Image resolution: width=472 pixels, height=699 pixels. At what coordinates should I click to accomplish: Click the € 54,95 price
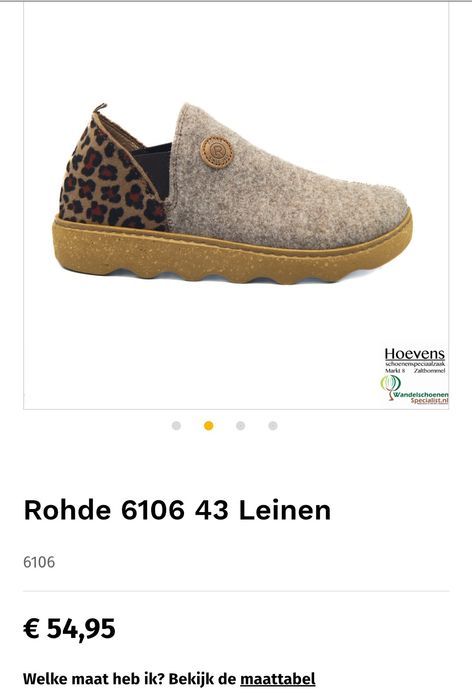coord(70,629)
